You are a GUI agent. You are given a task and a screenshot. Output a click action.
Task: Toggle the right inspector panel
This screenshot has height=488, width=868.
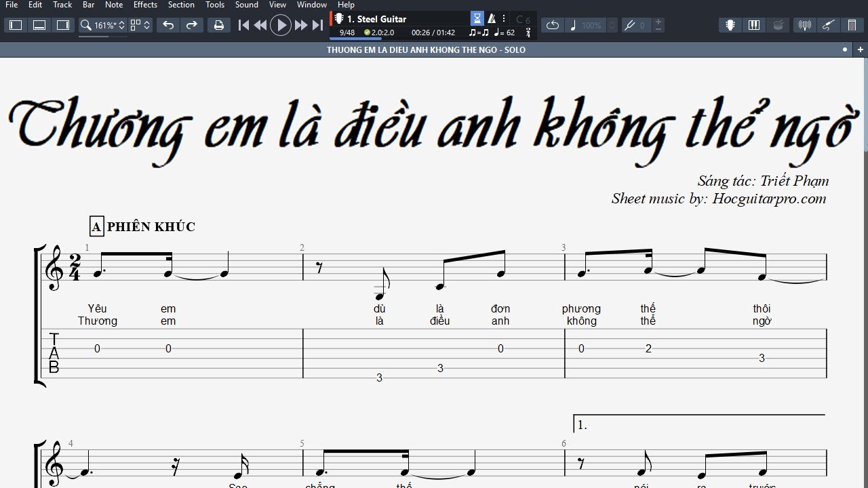[x=63, y=25]
